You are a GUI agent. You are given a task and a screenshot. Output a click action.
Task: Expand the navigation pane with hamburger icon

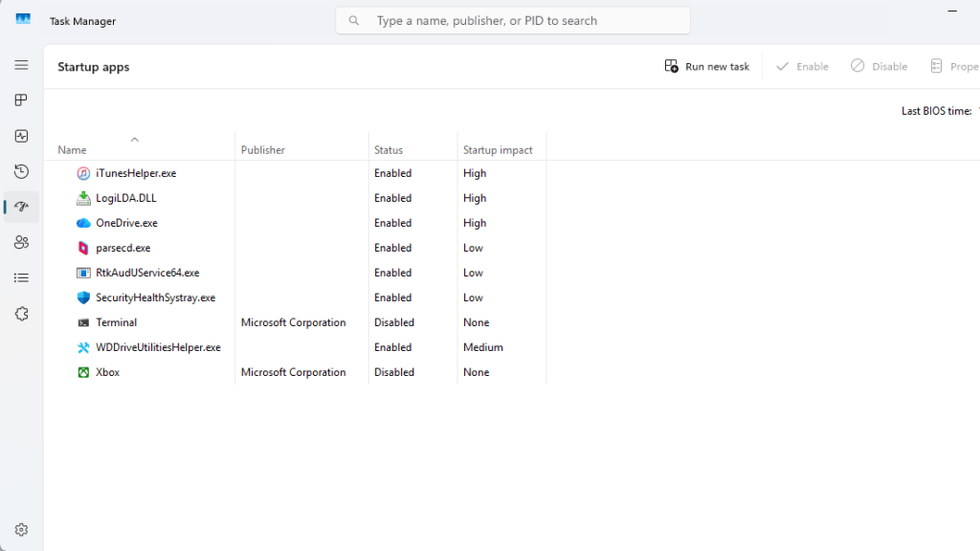(x=21, y=65)
